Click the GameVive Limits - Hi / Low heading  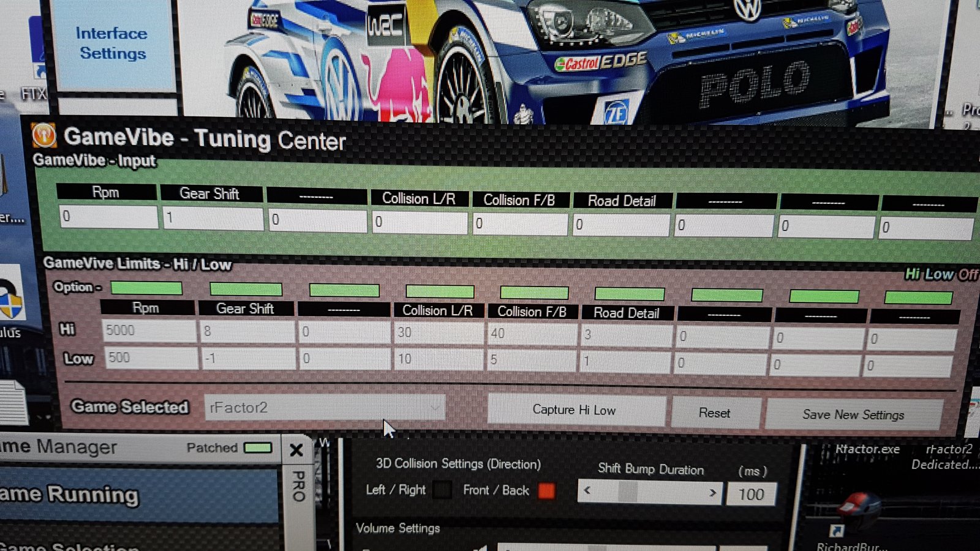pos(137,264)
